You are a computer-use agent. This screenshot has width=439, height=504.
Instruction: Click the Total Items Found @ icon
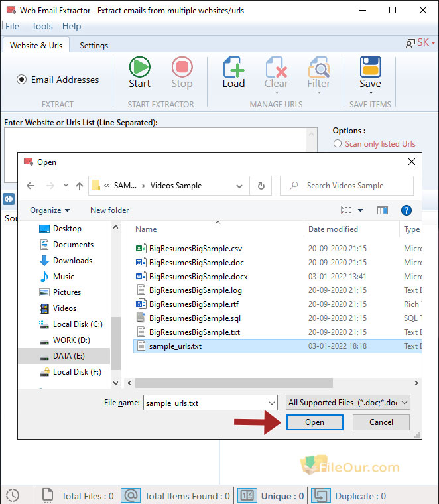click(x=131, y=495)
